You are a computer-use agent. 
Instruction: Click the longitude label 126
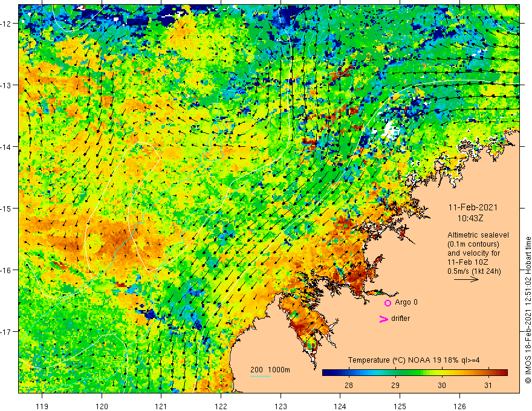[459, 406]
